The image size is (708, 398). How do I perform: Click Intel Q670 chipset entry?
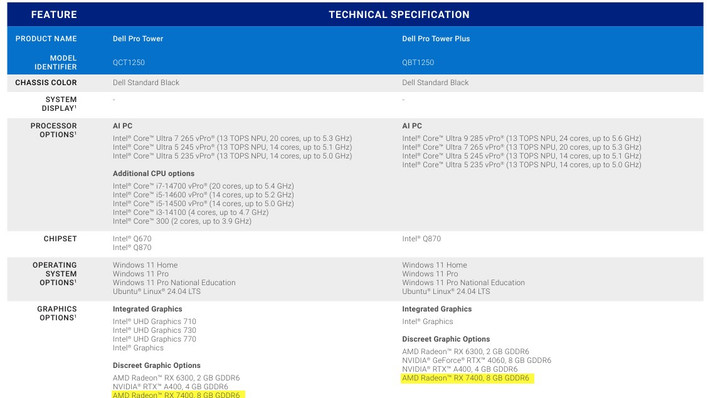[x=132, y=239]
